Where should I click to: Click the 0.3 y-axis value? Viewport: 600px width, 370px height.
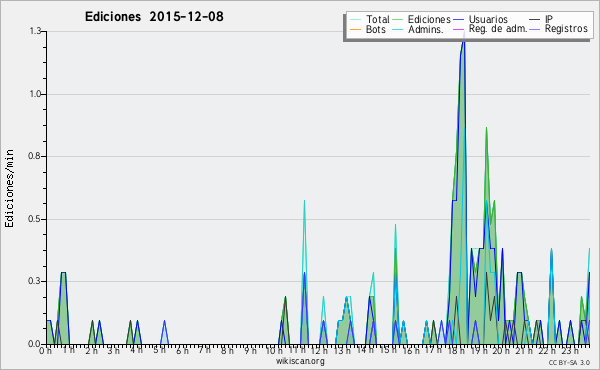tap(35, 281)
